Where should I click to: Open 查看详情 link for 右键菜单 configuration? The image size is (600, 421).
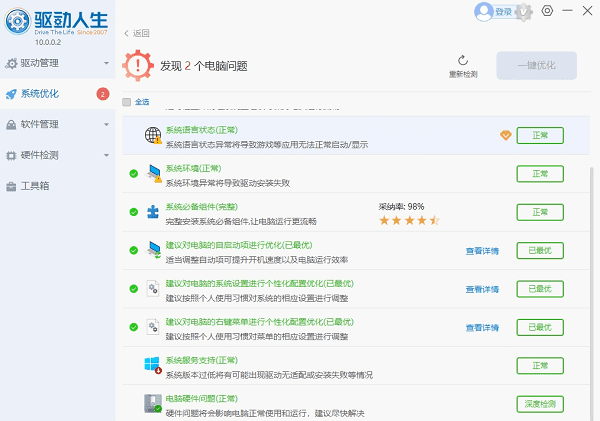(x=482, y=328)
